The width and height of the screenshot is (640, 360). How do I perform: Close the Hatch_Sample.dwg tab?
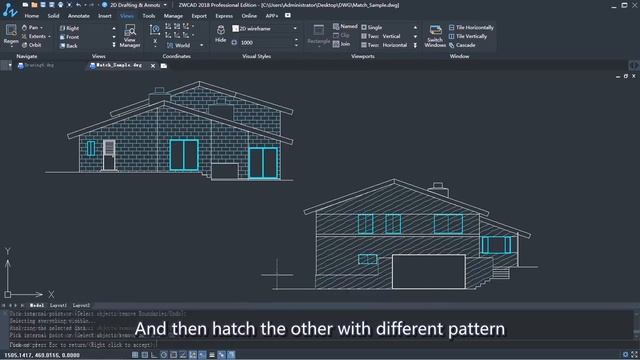[x=153, y=66]
